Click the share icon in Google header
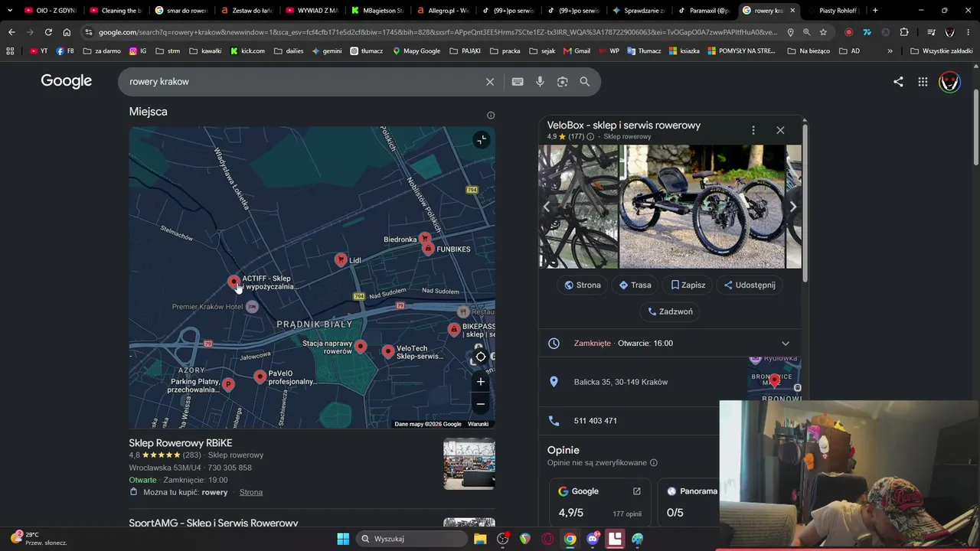This screenshot has height=551, width=980. coord(898,82)
